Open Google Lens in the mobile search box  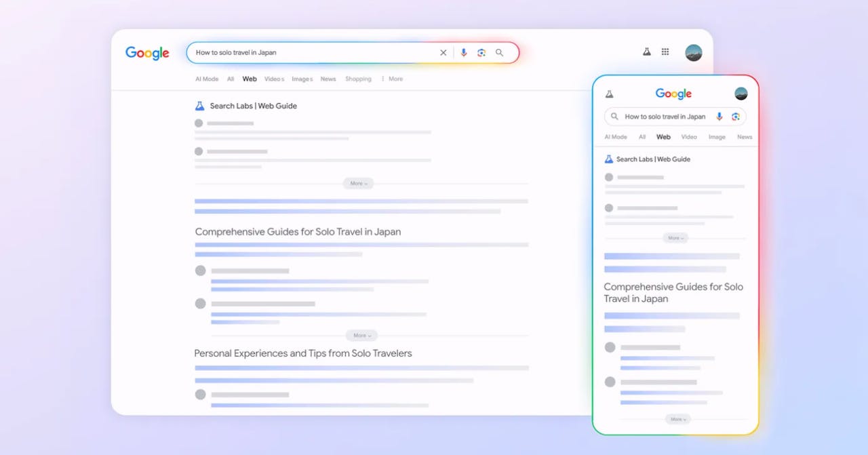[x=736, y=117]
